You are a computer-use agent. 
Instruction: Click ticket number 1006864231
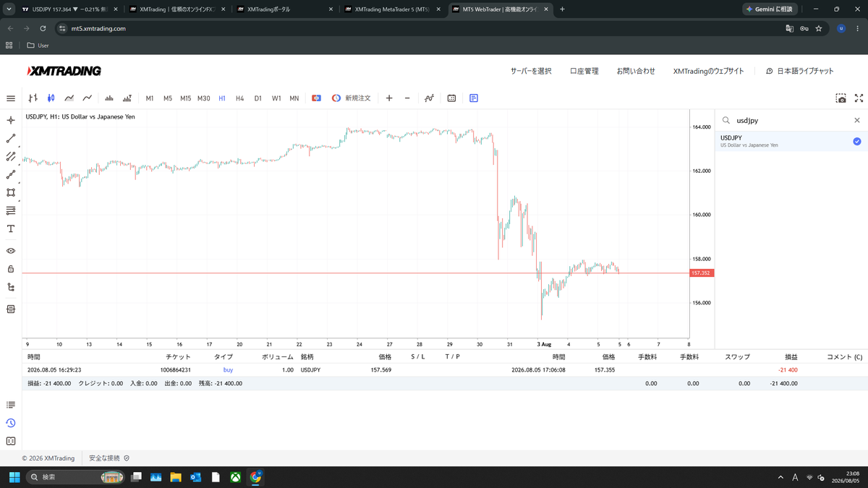tap(176, 369)
